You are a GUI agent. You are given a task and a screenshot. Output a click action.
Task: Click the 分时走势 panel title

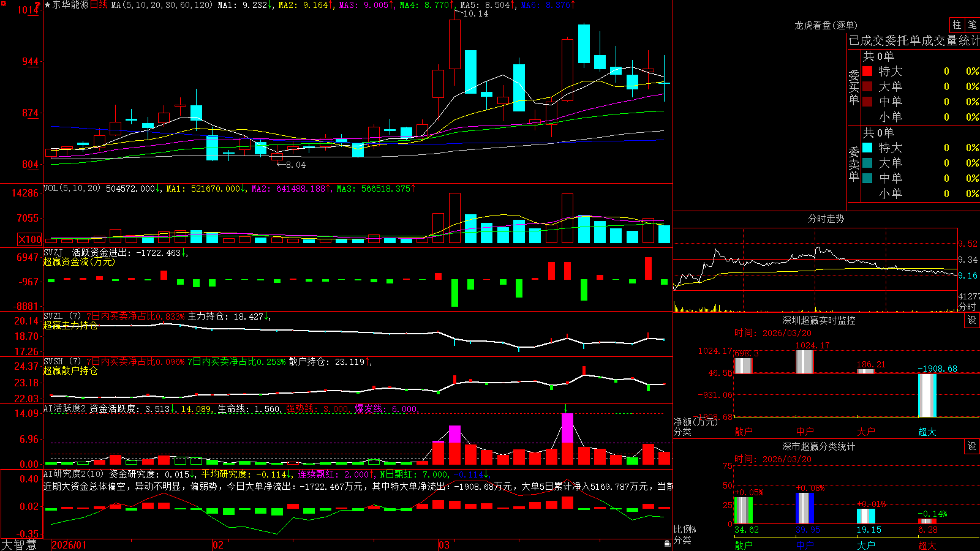tap(826, 219)
